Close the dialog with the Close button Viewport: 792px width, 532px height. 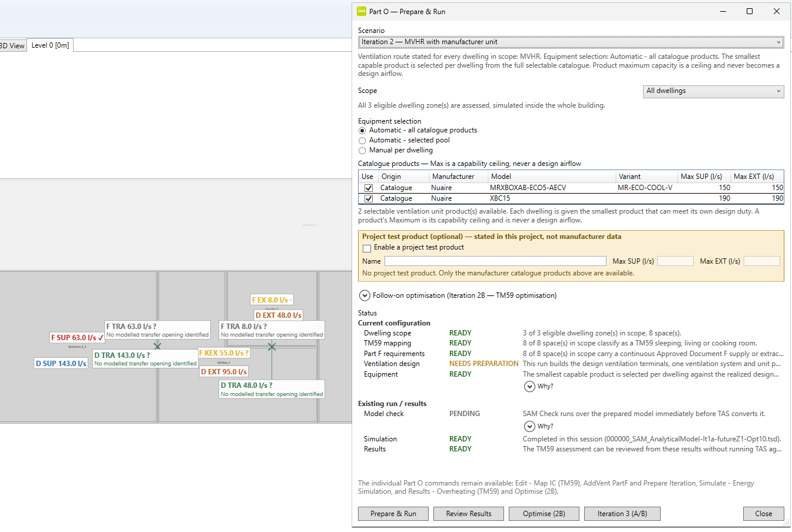point(764,514)
